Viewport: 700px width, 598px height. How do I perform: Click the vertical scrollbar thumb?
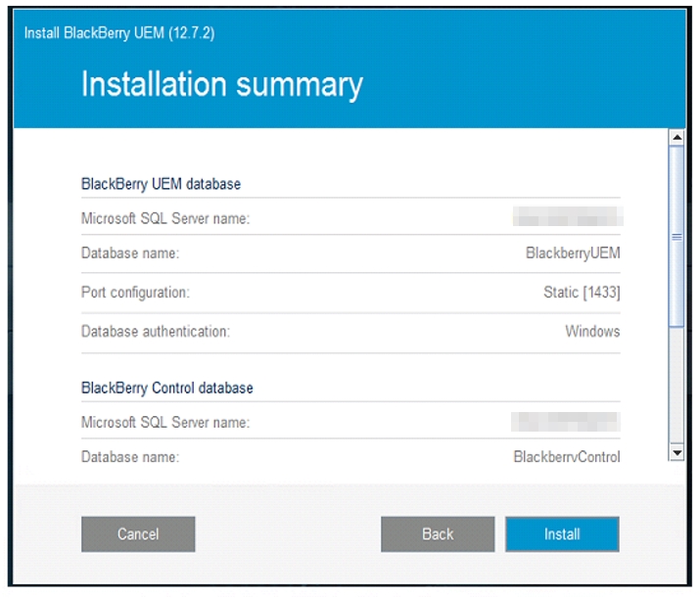676,237
